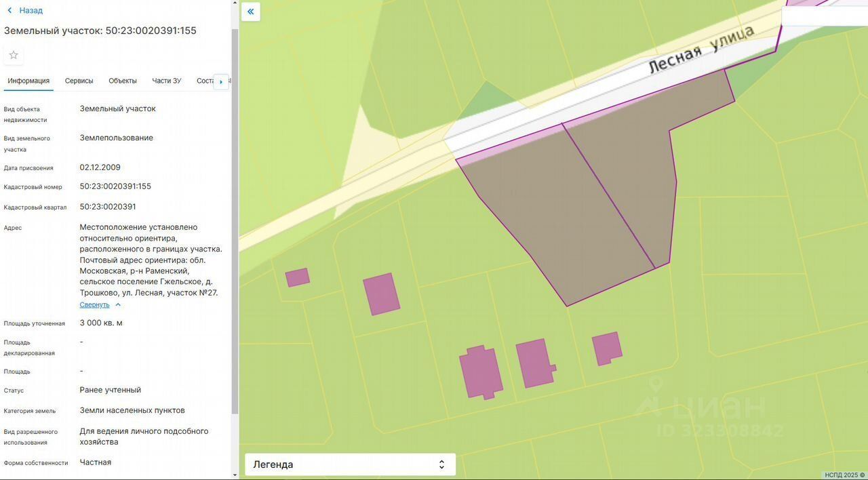Open the partially hidden Соста... tab
Screen dimensions: 868x480
[x=205, y=81]
